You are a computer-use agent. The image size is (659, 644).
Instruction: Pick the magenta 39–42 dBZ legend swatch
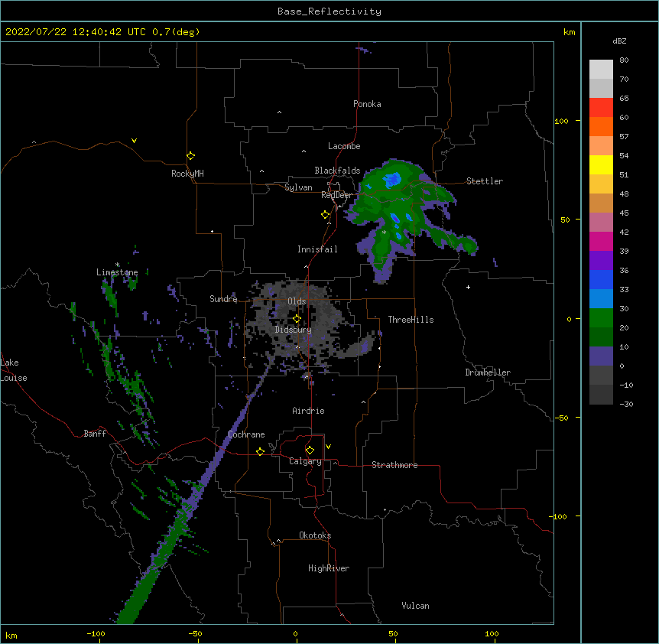click(x=601, y=241)
